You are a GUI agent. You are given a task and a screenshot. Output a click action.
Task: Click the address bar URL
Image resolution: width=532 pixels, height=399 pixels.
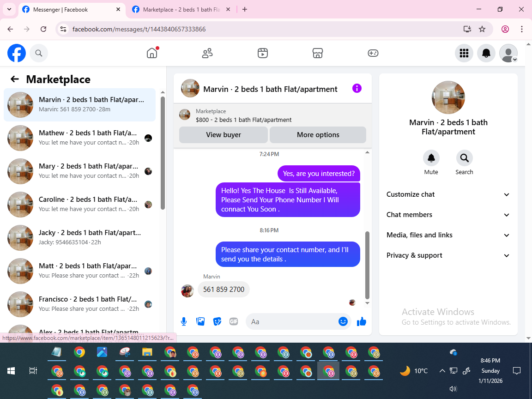[x=139, y=29]
